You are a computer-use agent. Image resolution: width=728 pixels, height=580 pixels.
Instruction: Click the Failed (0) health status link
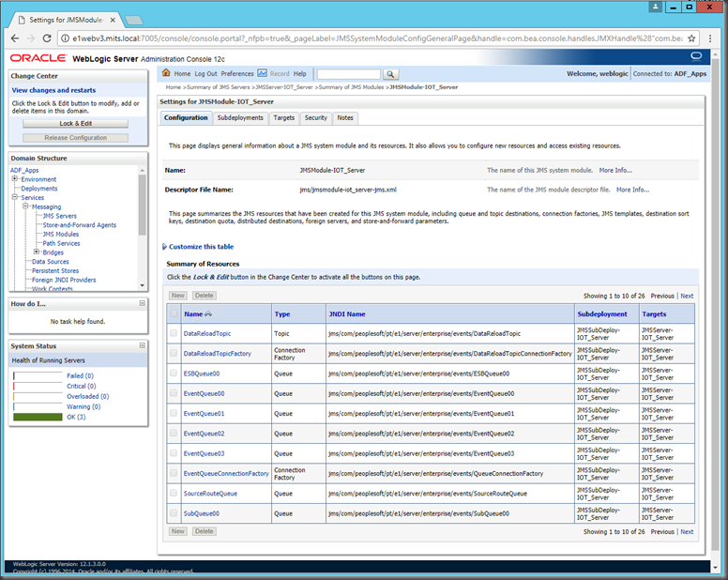pos(80,375)
